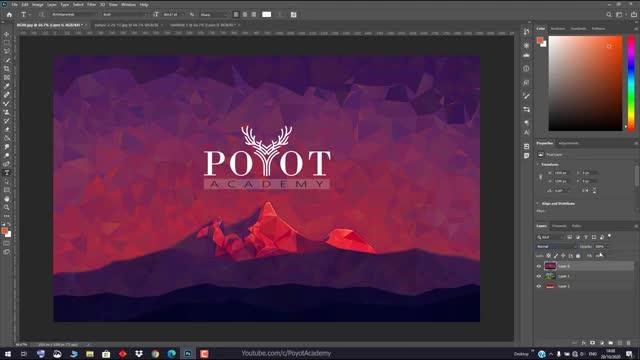Select the Move tool
The height and width of the screenshot is (360, 640).
point(7,34)
